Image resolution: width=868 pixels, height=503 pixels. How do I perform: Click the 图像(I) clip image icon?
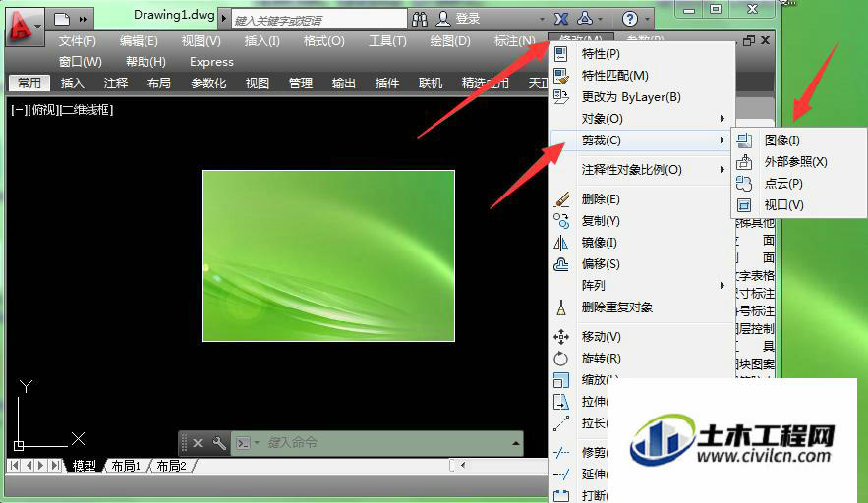click(x=744, y=140)
